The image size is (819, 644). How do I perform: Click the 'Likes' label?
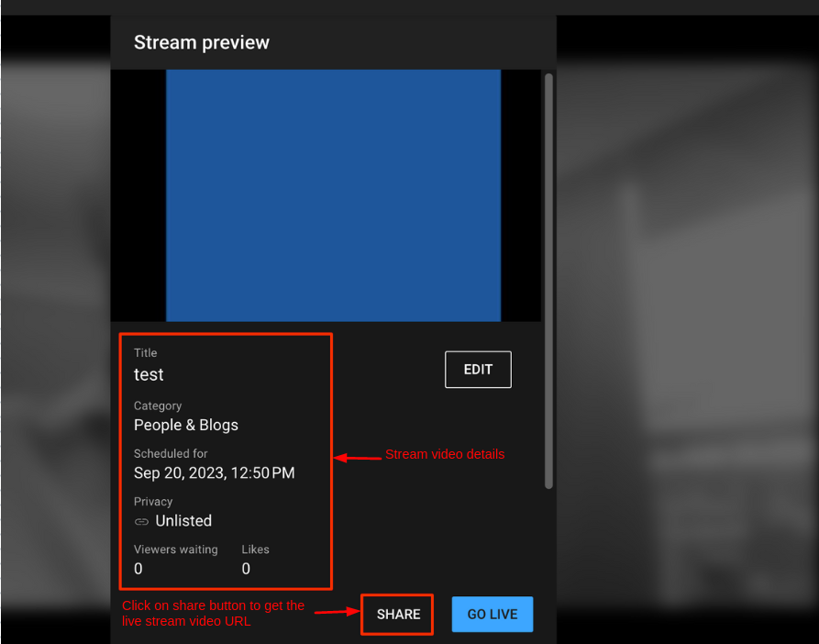(255, 550)
